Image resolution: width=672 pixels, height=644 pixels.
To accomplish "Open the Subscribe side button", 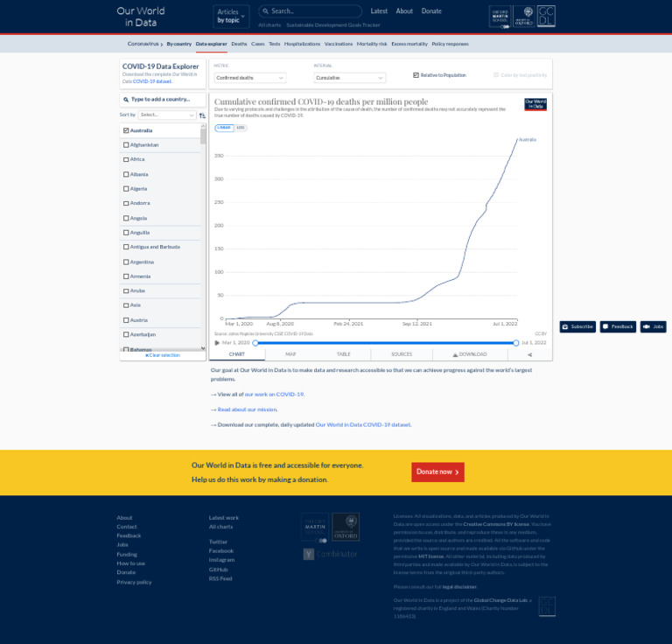I will click(577, 326).
